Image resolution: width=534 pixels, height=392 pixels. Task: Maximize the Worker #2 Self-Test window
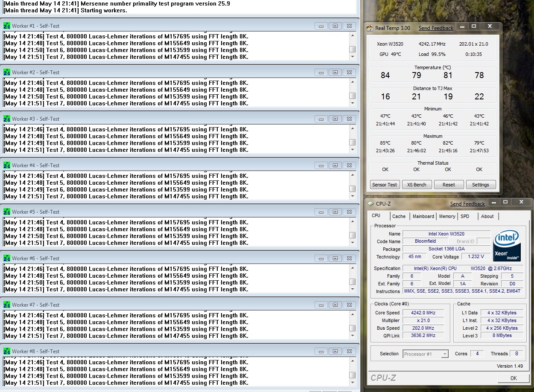[x=335, y=73]
